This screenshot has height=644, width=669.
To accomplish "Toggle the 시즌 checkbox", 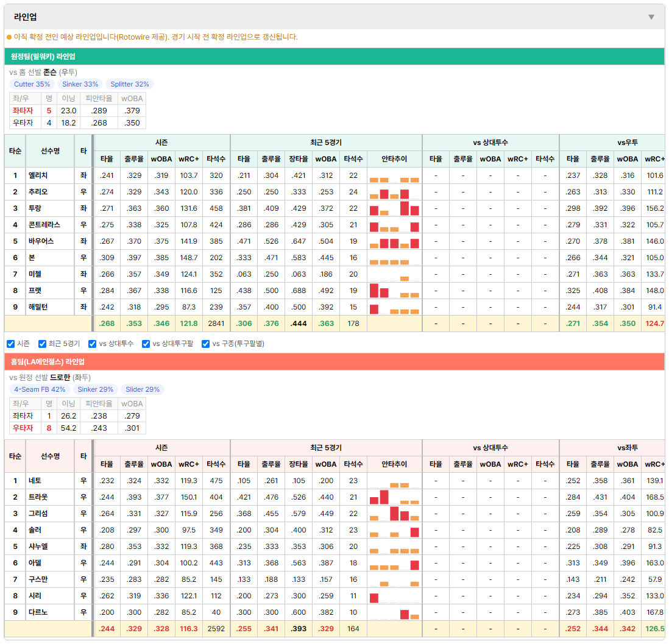I will pos(11,344).
